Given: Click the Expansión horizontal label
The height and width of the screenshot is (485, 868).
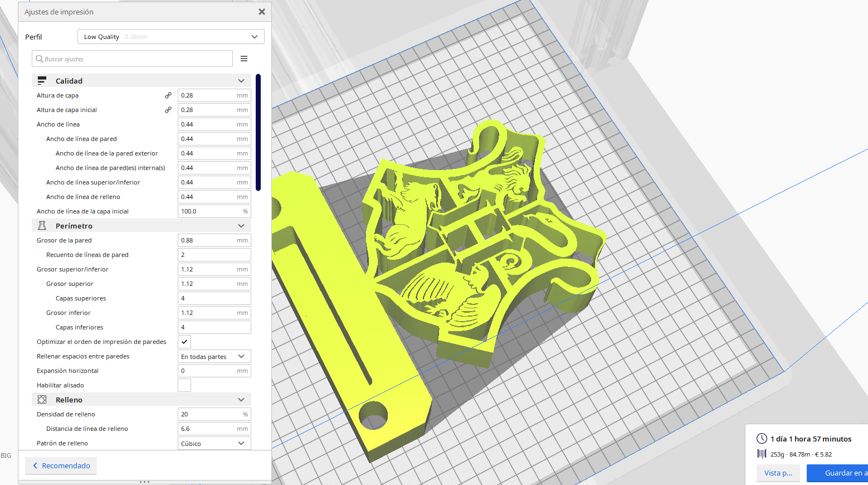Looking at the screenshot, I should (67, 371).
